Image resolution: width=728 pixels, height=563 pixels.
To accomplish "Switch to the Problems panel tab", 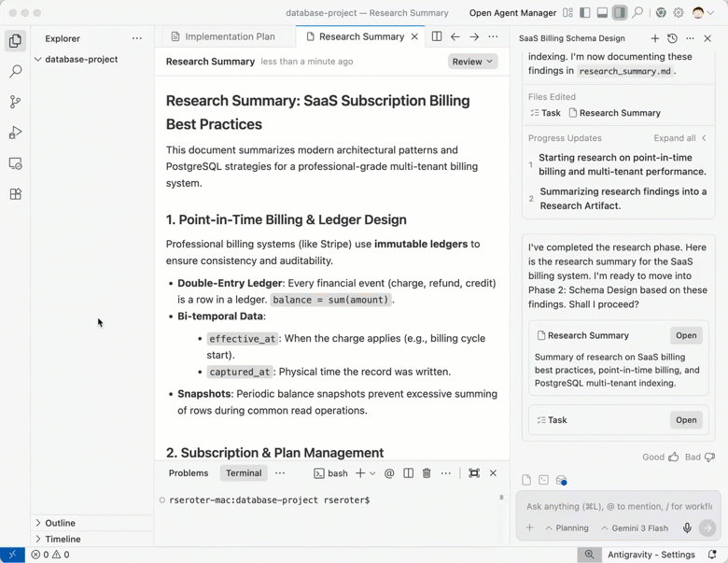I will click(x=189, y=473).
